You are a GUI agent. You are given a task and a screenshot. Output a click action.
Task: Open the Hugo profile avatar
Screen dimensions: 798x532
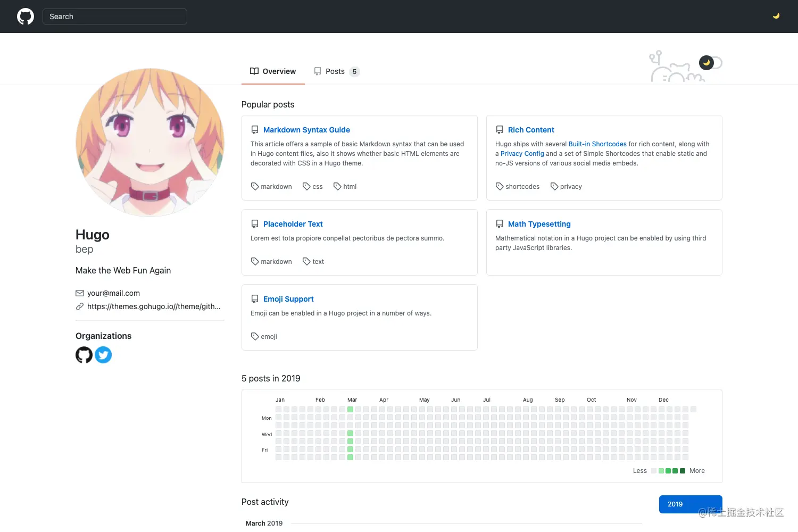150,142
